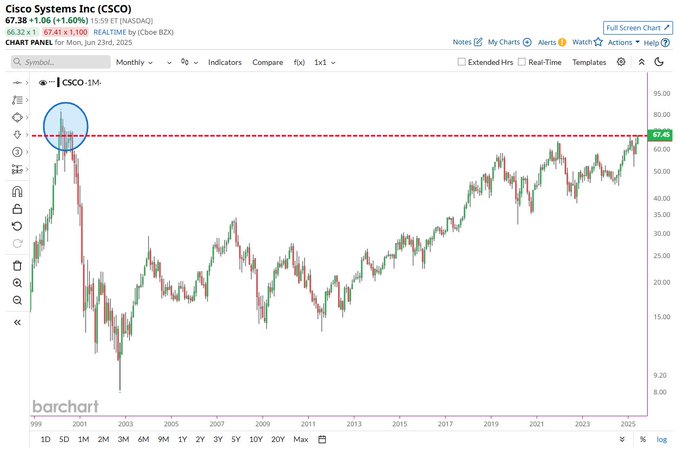Click the undo arrow icon
This screenshot has width=679, height=449.
coord(17,226)
